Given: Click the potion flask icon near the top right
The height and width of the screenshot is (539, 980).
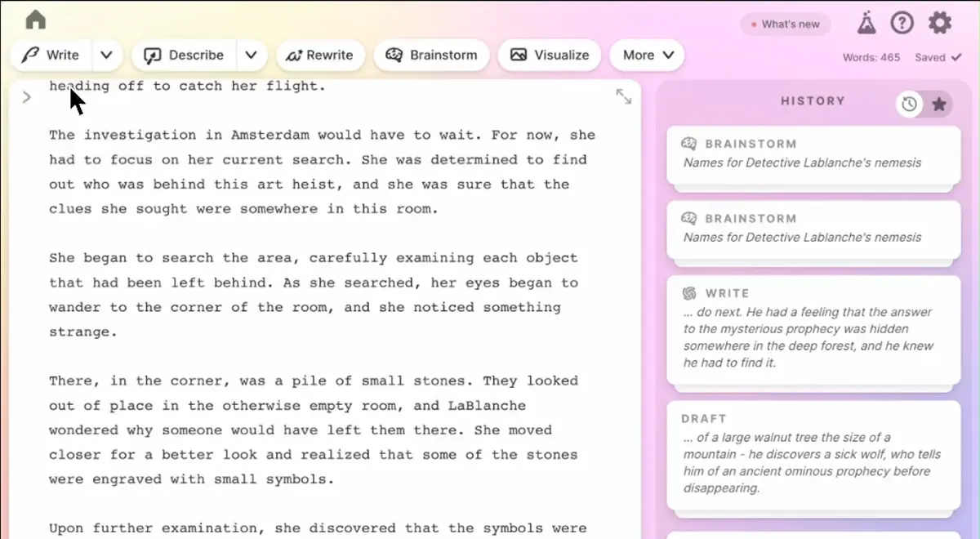Looking at the screenshot, I should coord(866,23).
